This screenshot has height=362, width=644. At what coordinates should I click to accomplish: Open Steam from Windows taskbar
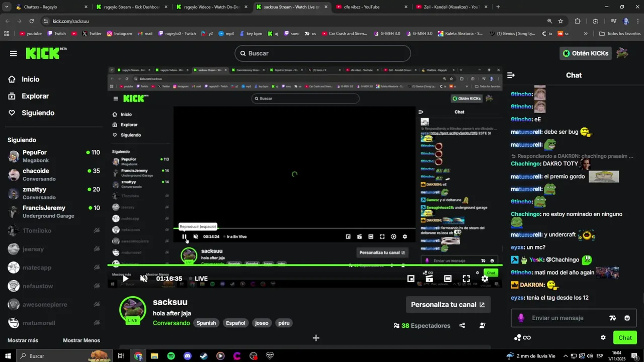point(204,356)
